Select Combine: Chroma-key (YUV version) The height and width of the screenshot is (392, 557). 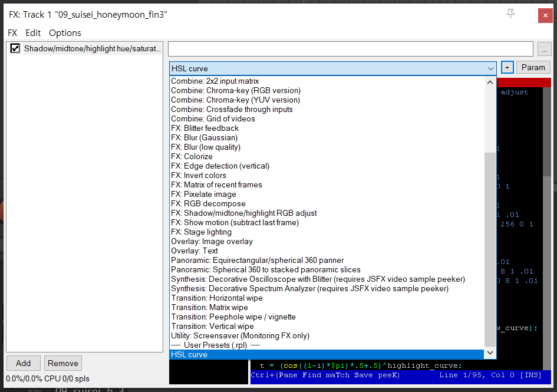(x=327, y=100)
